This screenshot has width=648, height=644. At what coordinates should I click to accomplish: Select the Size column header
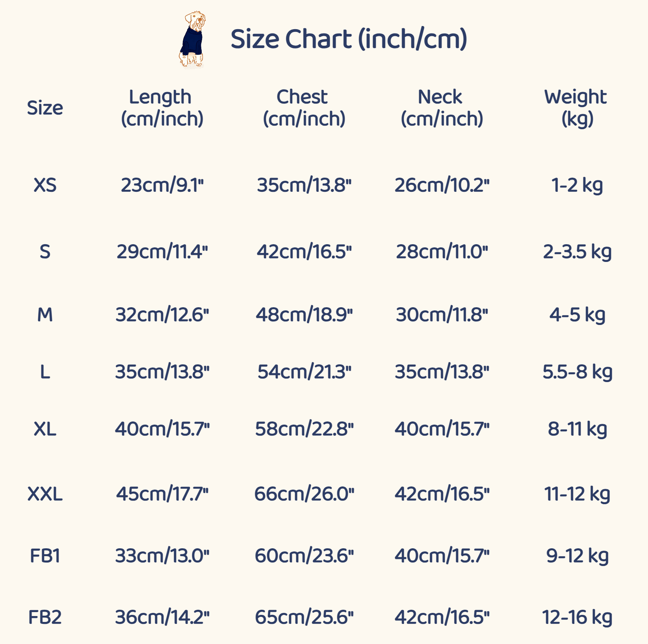[45, 108]
